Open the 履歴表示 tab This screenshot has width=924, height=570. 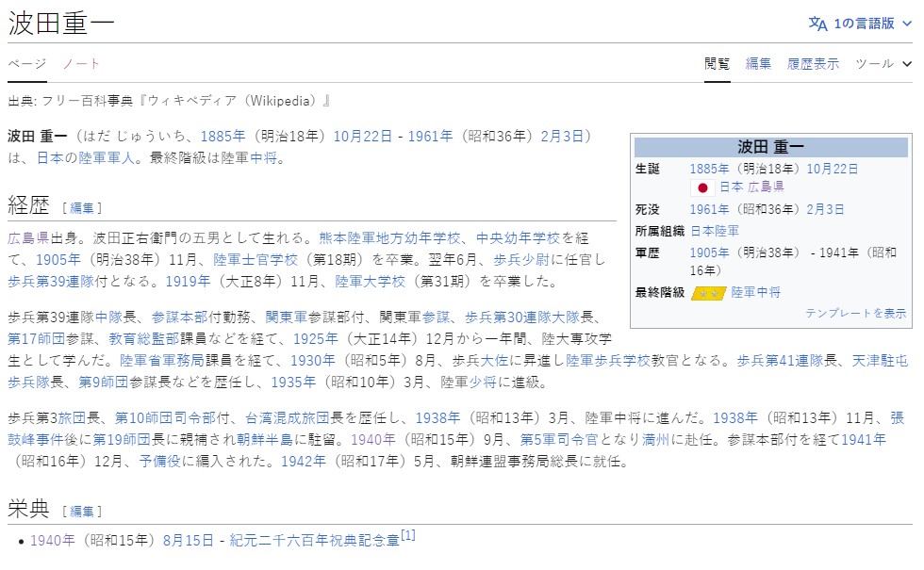coord(813,64)
